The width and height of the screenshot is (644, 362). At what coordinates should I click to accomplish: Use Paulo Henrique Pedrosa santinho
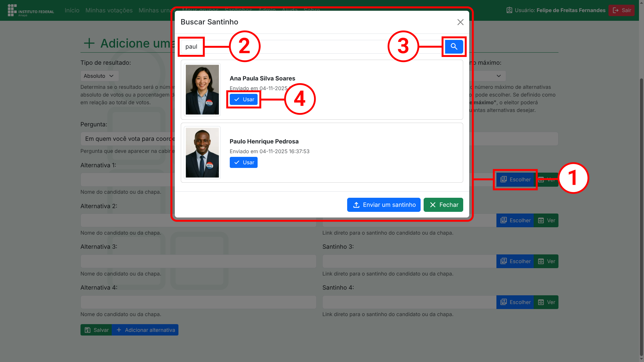click(x=244, y=163)
